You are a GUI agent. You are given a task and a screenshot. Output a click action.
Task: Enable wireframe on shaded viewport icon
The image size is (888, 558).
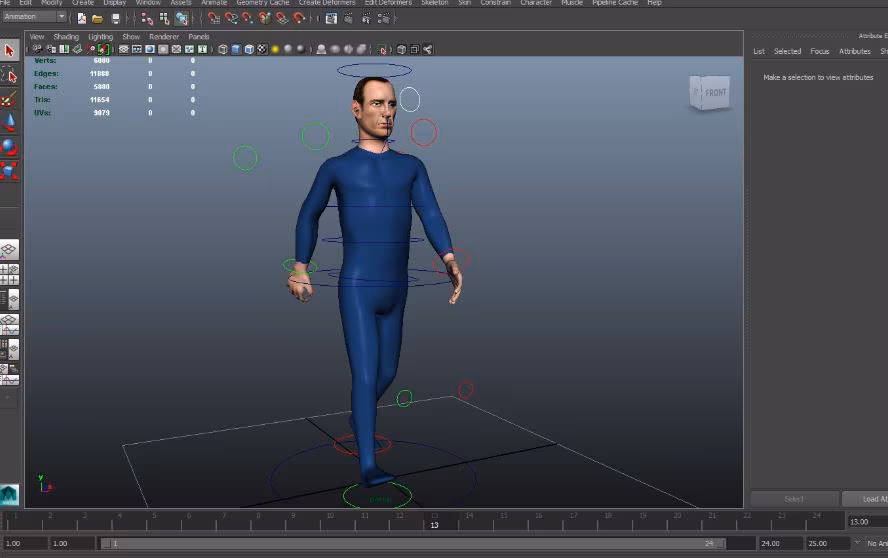(249, 49)
